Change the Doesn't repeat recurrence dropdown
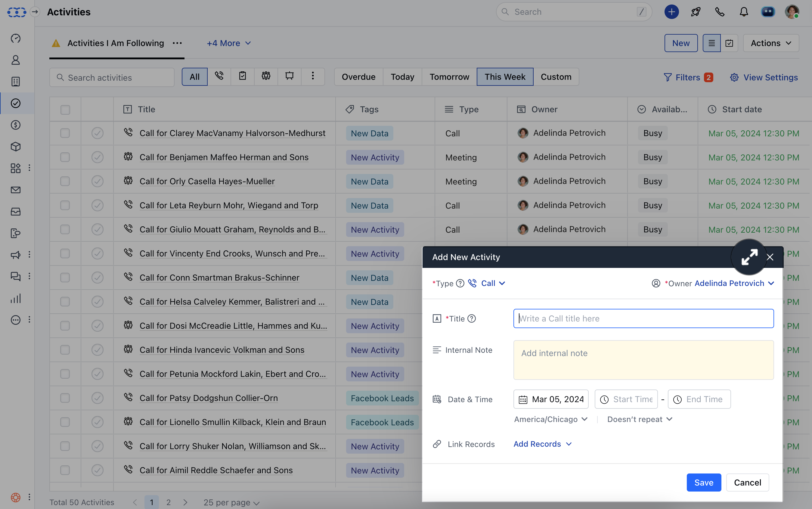 639,419
